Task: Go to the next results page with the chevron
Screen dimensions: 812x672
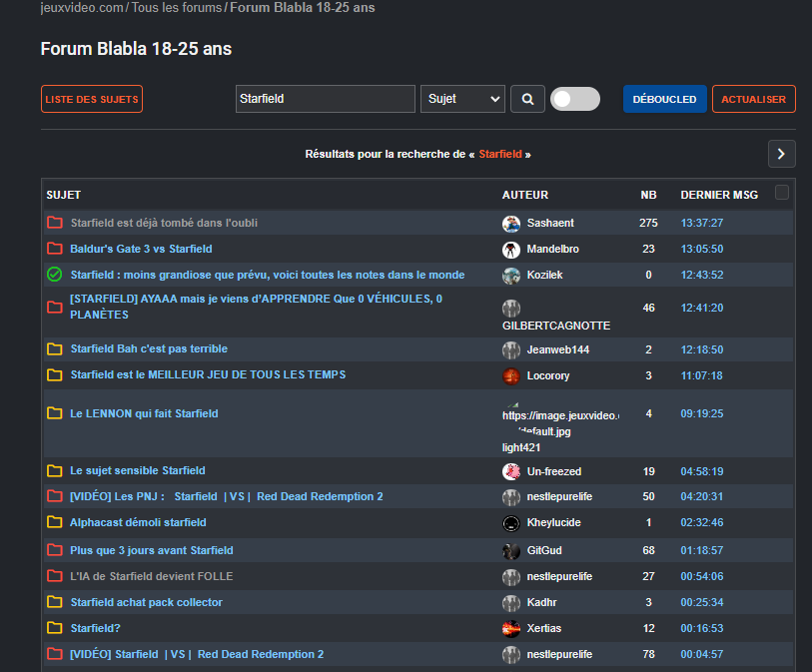Action: point(781,154)
